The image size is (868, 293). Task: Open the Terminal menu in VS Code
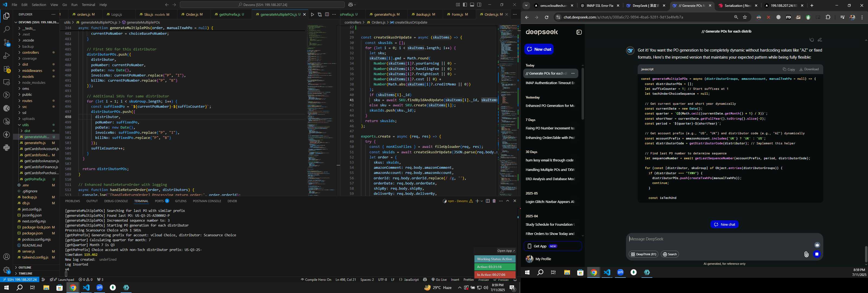[x=88, y=5]
